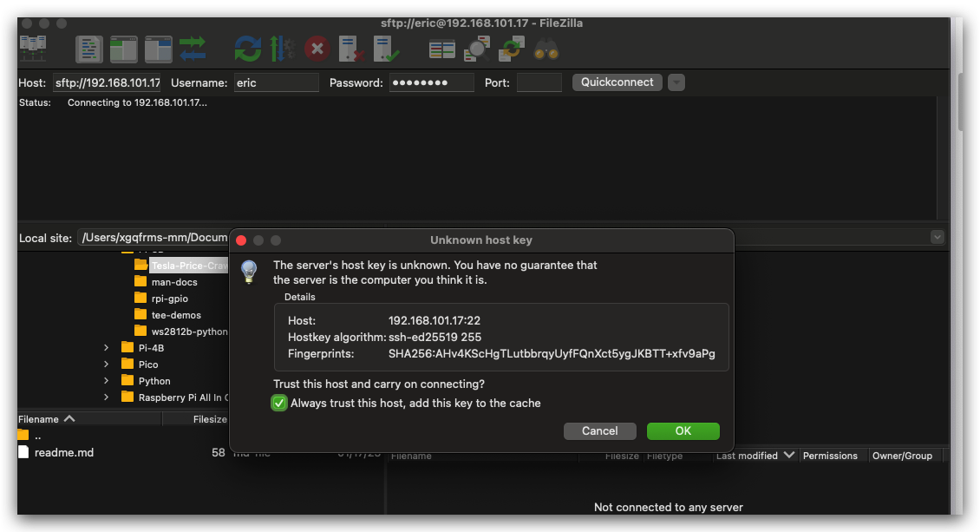This screenshot has width=980, height=532.
Task: Select the SHA256 fingerprint text
Action: coord(552,354)
